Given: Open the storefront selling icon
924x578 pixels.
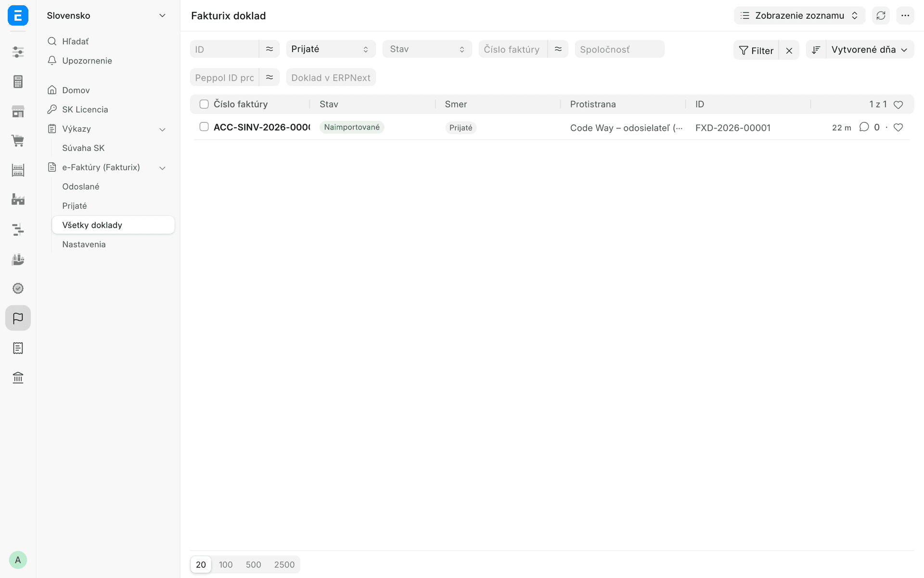Looking at the screenshot, I should coord(18,111).
